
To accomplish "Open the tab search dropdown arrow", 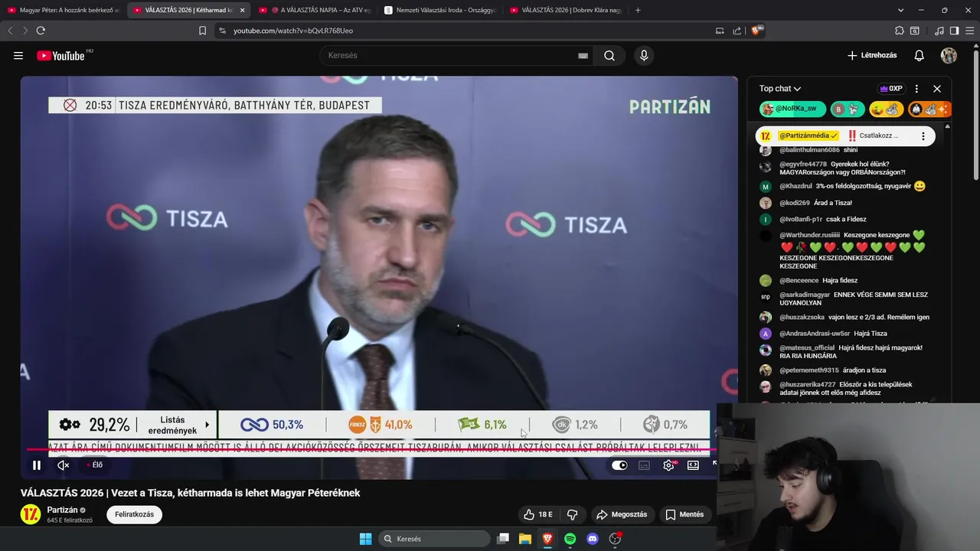I will [901, 10].
